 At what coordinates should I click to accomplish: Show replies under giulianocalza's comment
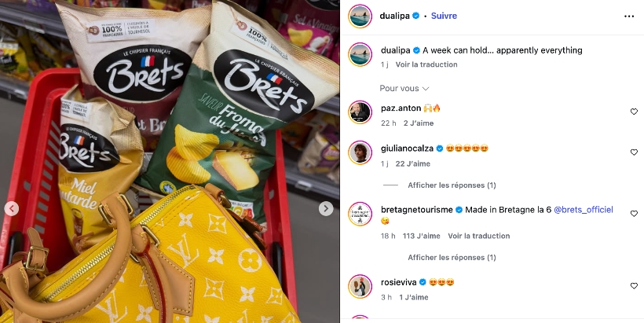coord(452,185)
